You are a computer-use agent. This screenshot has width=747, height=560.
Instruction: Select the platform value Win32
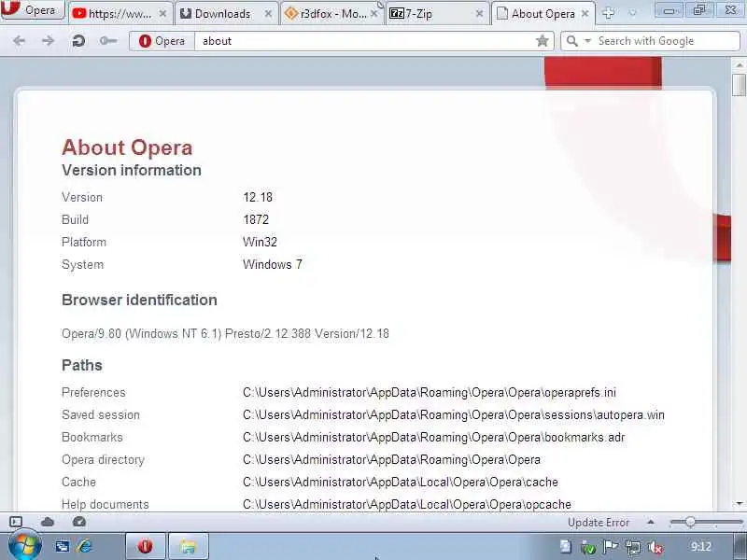point(260,242)
